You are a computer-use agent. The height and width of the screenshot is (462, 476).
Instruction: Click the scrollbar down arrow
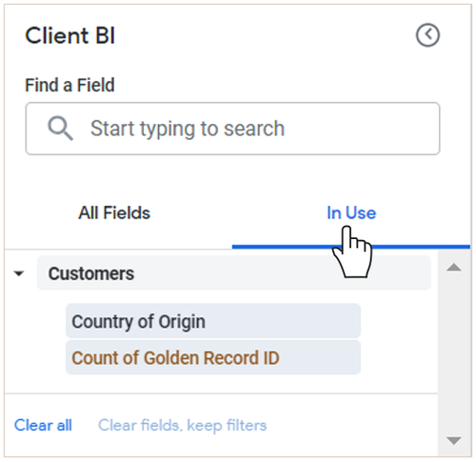point(454,440)
